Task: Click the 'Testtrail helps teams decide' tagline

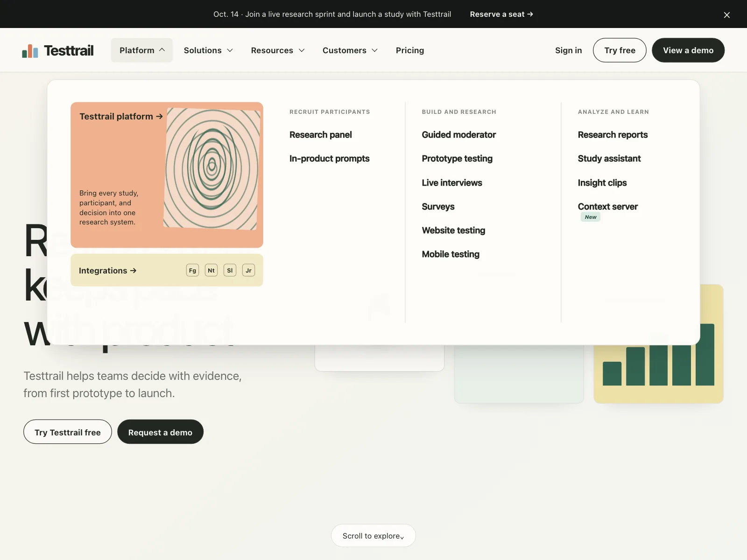Action: [x=133, y=385]
